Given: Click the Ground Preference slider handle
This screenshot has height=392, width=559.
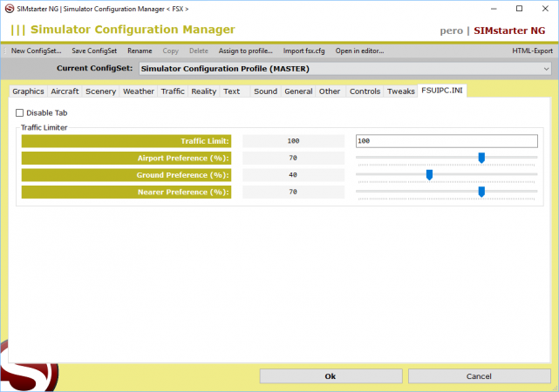Looking at the screenshot, I should (430, 175).
